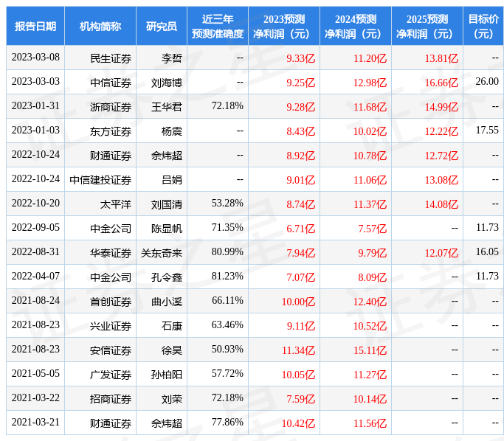Select the 15.11亿 forecast value
Image resolution: width=504 pixels, height=441 pixels.
click(x=370, y=350)
